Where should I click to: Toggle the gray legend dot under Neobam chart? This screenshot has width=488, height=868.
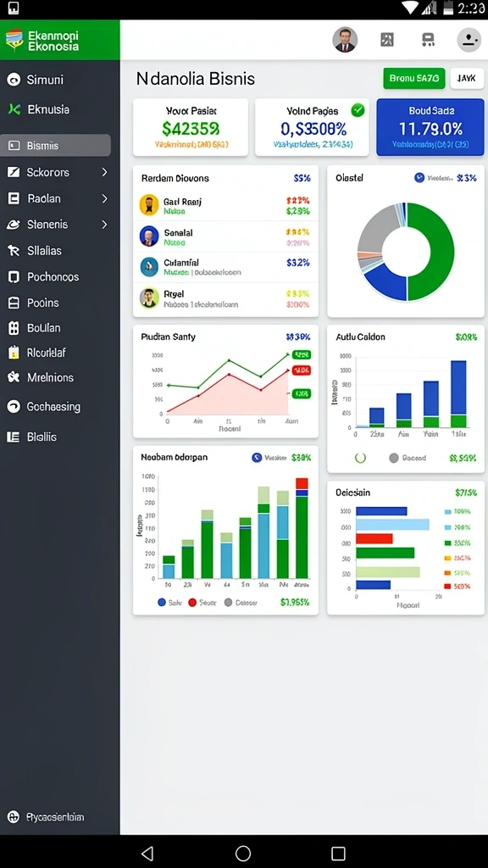(x=228, y=603)
